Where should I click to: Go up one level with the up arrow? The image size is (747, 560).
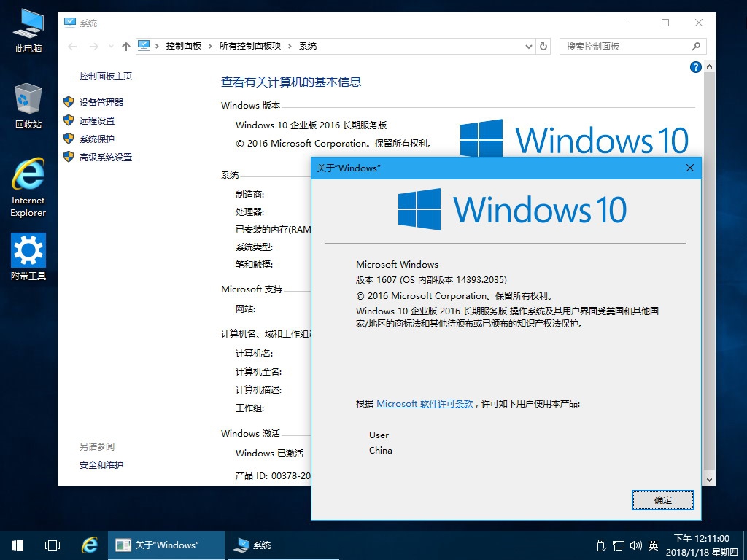click(x=125, y=46)
